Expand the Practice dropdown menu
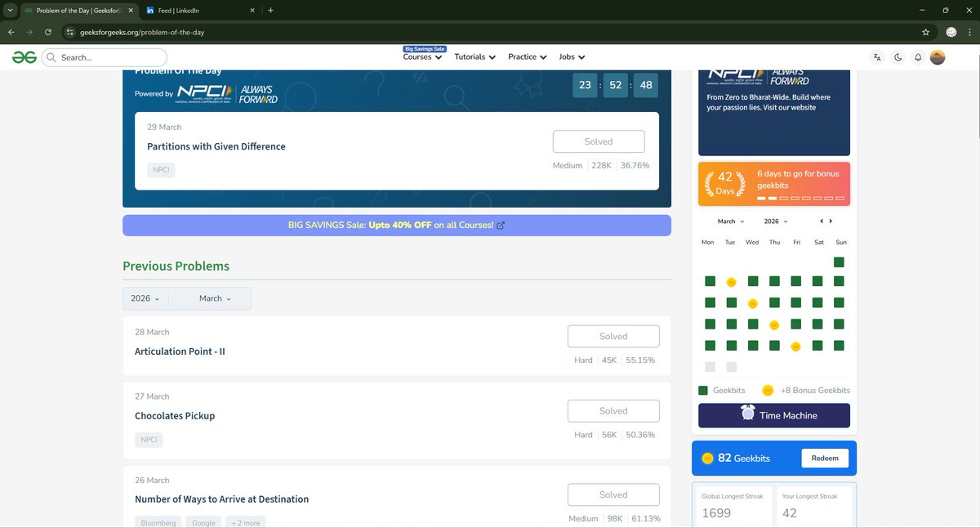The image size is (980, 528). [528, 57]
